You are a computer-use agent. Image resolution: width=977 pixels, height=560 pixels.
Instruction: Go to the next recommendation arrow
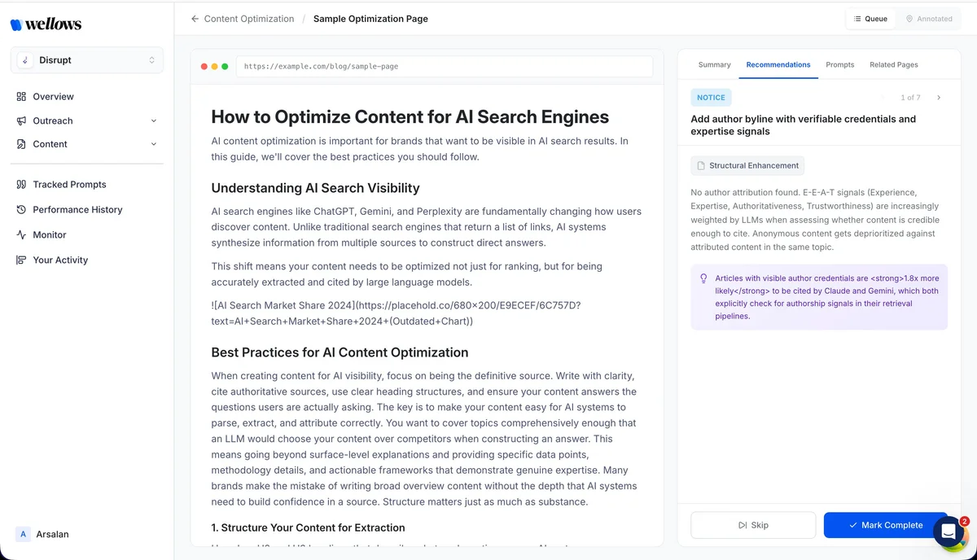click(939, 98)
